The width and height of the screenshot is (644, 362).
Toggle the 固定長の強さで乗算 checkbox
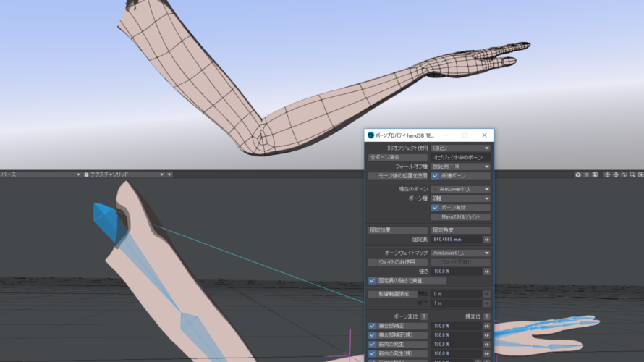pyautogui.click(x=372, y=281)
